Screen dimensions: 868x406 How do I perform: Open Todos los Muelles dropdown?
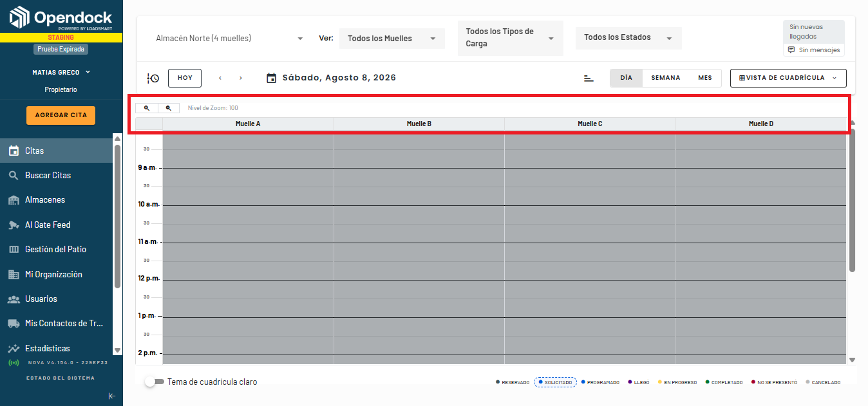tap(392, 39)
